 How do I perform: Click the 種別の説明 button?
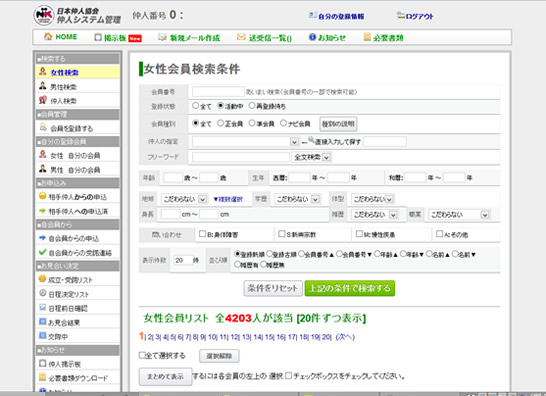(338, 124)
